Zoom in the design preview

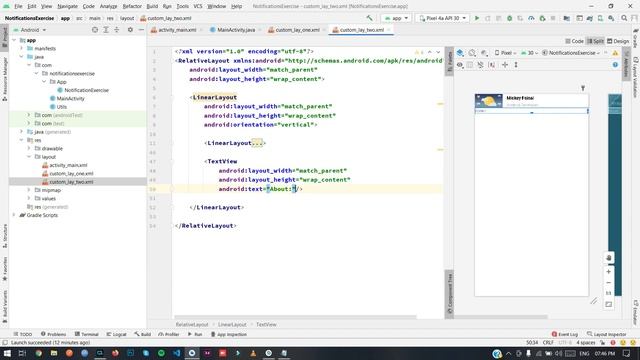click(609, 271)
